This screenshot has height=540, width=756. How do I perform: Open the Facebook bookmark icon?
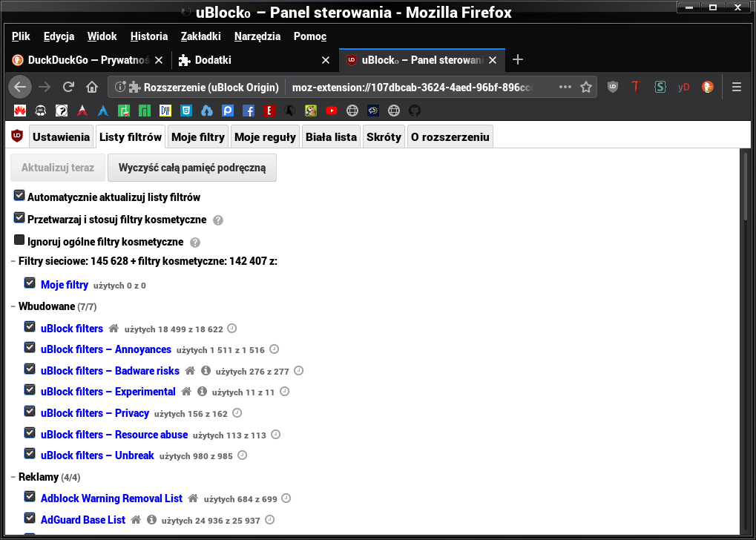coord(249,111)
